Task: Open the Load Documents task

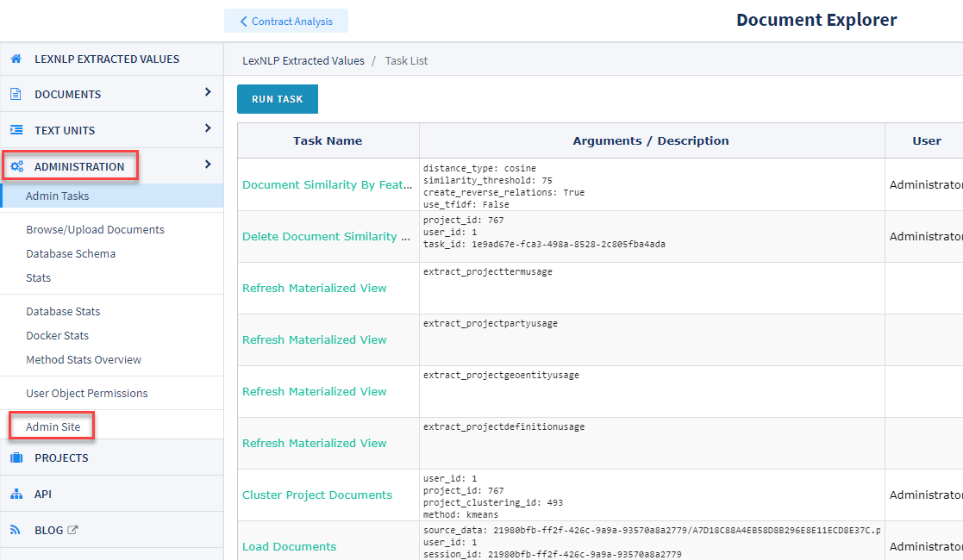Action: pyautogui.click(x=289, y=546)
